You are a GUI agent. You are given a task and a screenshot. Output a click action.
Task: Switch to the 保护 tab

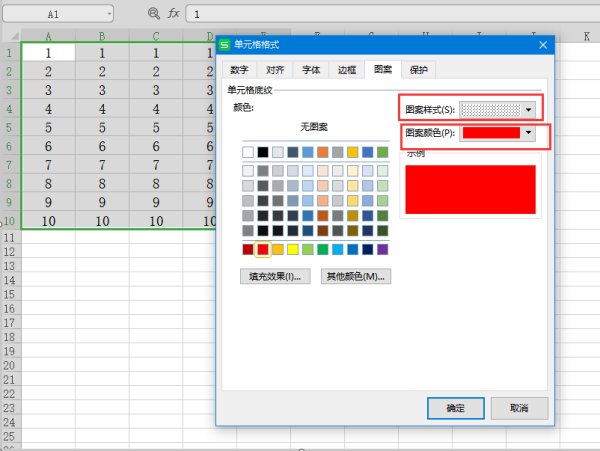click(x=418, y=70)
